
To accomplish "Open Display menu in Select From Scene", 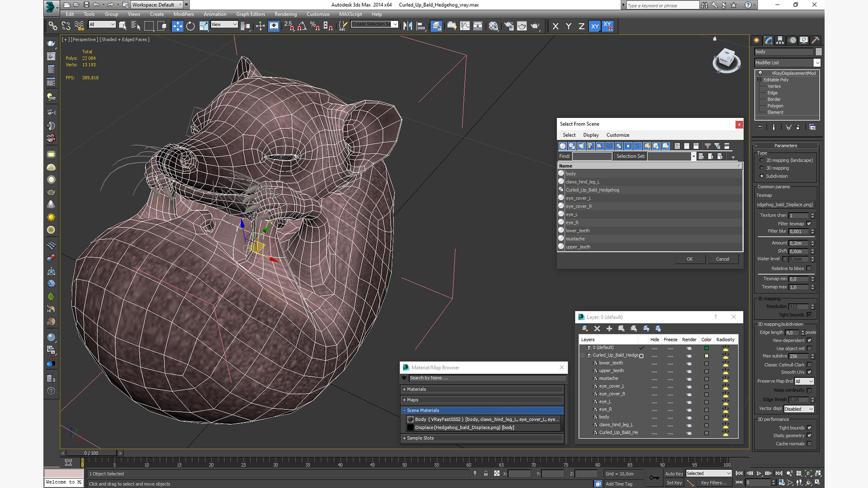I will 591,135.
